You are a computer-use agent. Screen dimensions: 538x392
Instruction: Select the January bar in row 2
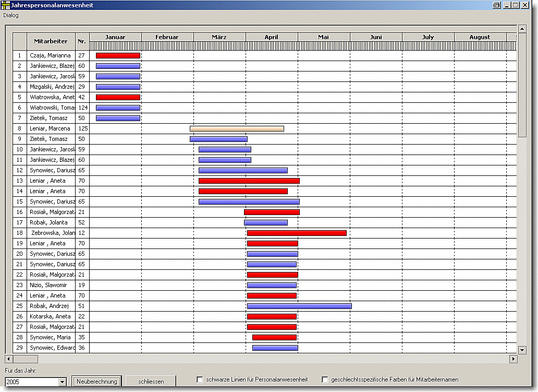(x=118, y=66)
